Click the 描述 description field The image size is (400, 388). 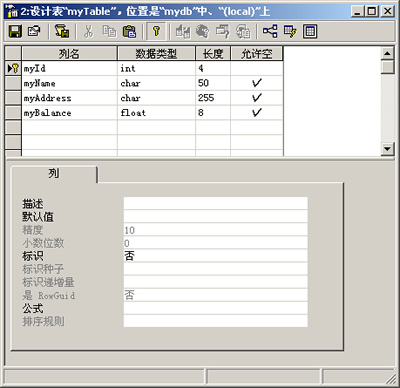coord(216,203)
